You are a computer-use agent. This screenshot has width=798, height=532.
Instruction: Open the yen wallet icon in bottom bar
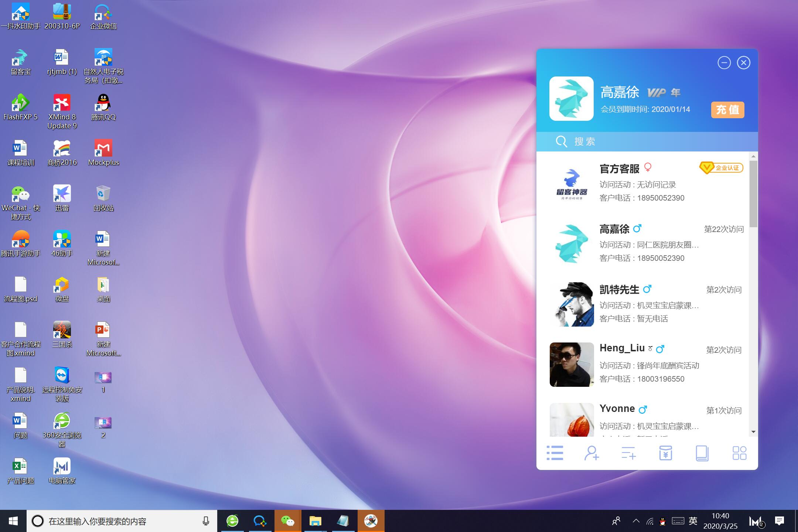click(665, 453)
